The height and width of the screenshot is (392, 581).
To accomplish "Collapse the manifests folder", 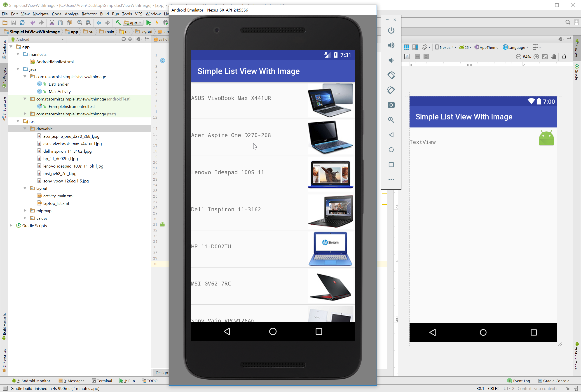I will (18, 54).
